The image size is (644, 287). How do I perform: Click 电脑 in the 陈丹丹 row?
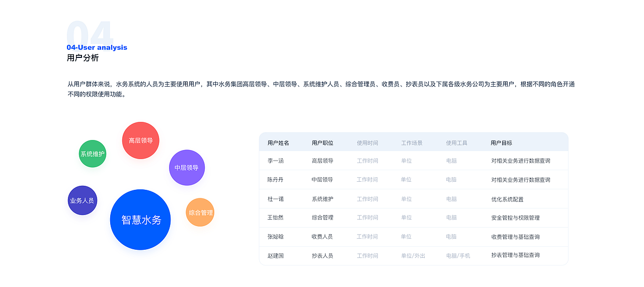[451, 180]
